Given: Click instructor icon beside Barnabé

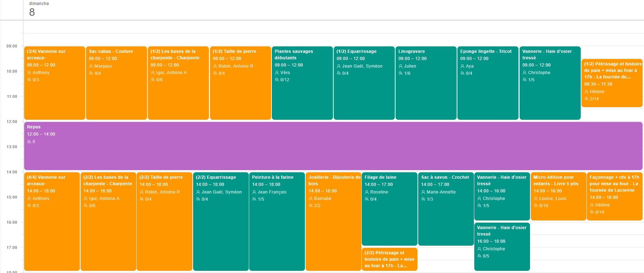Looking at the screenshot, I should 311,199.
